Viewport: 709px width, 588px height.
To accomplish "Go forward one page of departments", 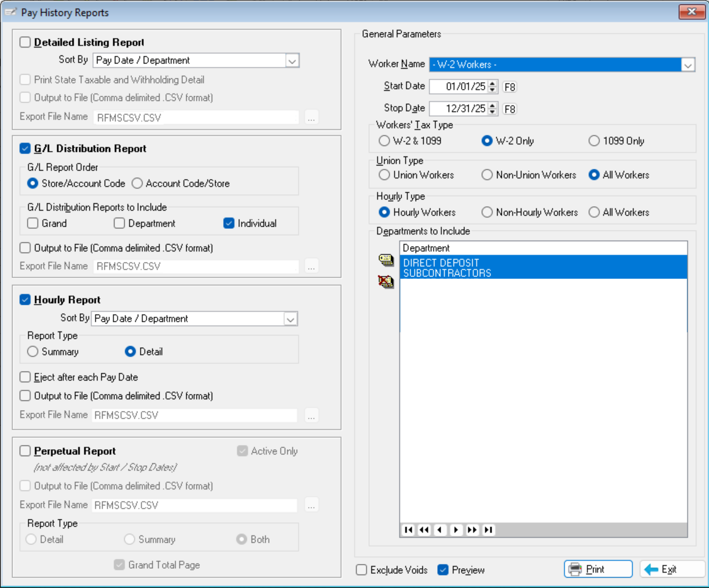I will coord(472,530).
